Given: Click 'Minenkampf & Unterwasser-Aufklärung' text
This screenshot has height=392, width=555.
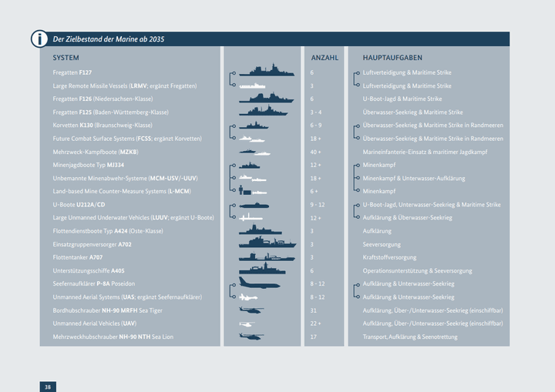Looking at the screenshot, I should pos(414,179).
